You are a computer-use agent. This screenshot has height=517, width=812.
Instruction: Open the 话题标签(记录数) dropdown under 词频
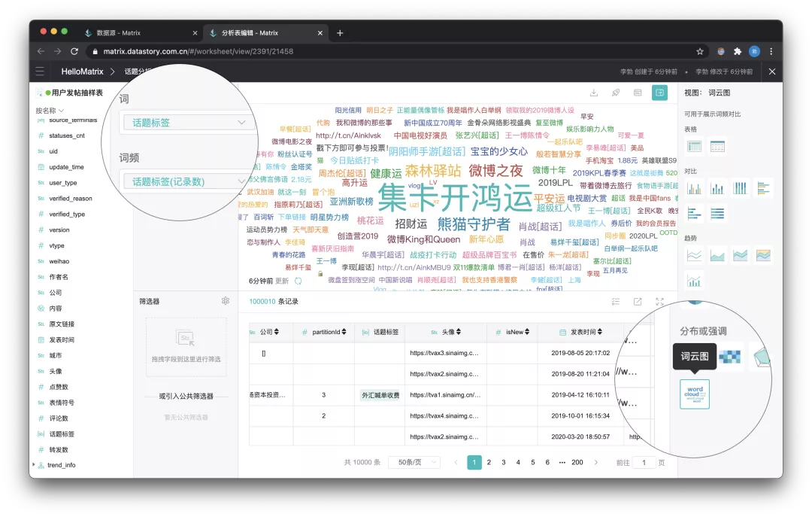(x=188, y=181)
